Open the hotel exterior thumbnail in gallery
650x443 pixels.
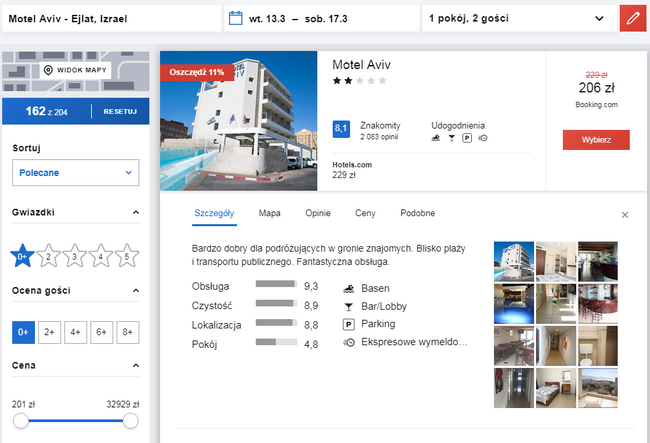(x=514, y=261)
